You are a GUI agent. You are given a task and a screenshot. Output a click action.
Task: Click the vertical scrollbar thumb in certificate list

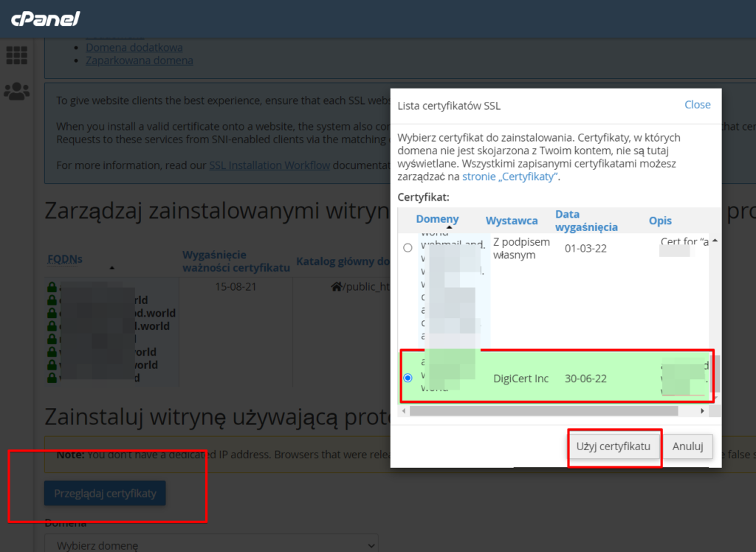pyautogui.click(x=715, y=374)
